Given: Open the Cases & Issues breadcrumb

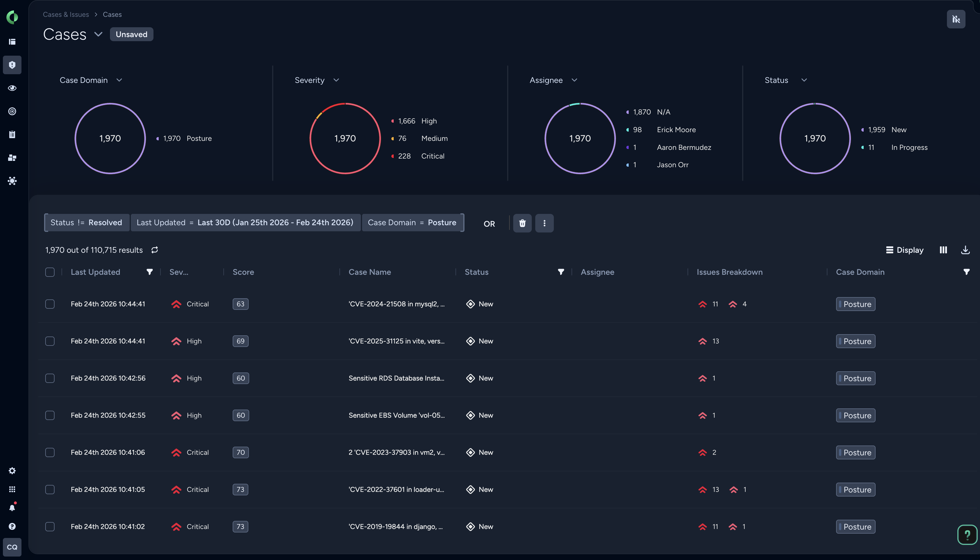Looking at the screenshot, I should (66, 14).
